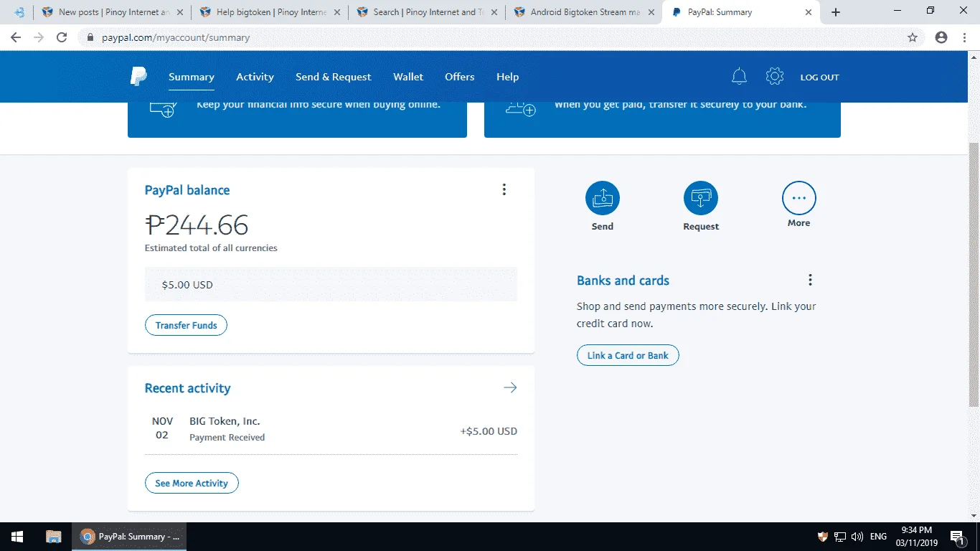Close the Help bigtoken tab

pyautogui.click(x=336, y=12)
